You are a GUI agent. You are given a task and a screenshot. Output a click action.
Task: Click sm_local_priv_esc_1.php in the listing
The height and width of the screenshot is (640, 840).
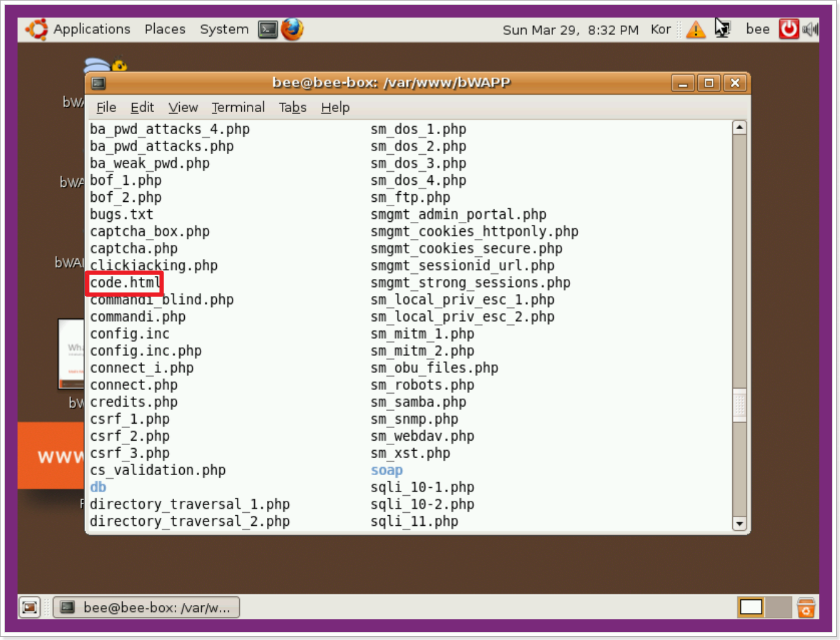click(x=462, y=300)
